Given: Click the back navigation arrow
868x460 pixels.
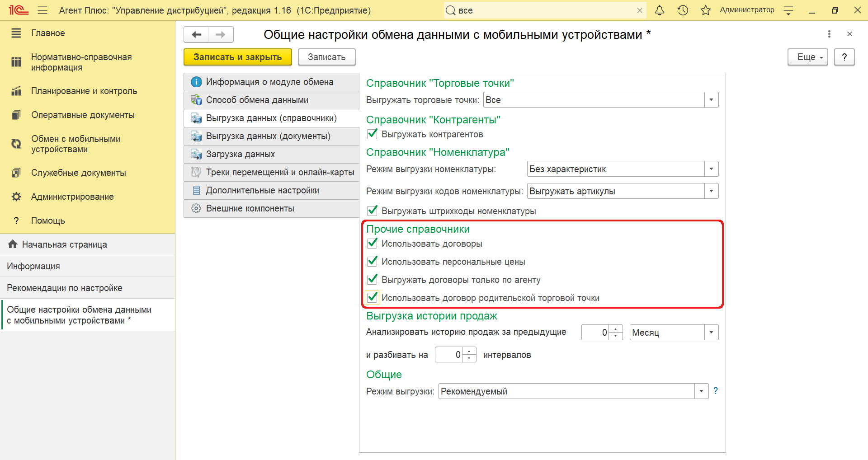Looking at the screenshot, I should coord(197,35).
